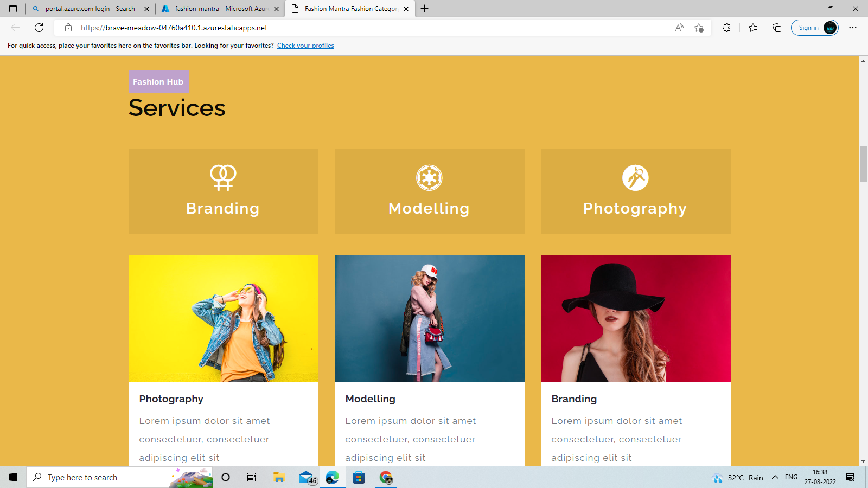Open the Check your profiles link
Image resolution: width=868 pixels, height=488 pixels.
(305, 46)
